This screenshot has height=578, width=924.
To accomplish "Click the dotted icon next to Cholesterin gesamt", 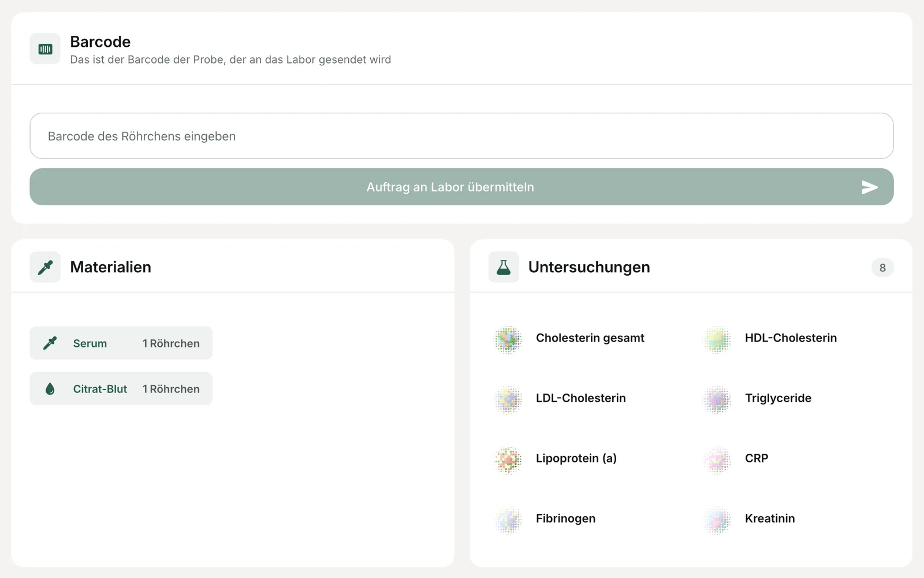I will coord(508,339).
